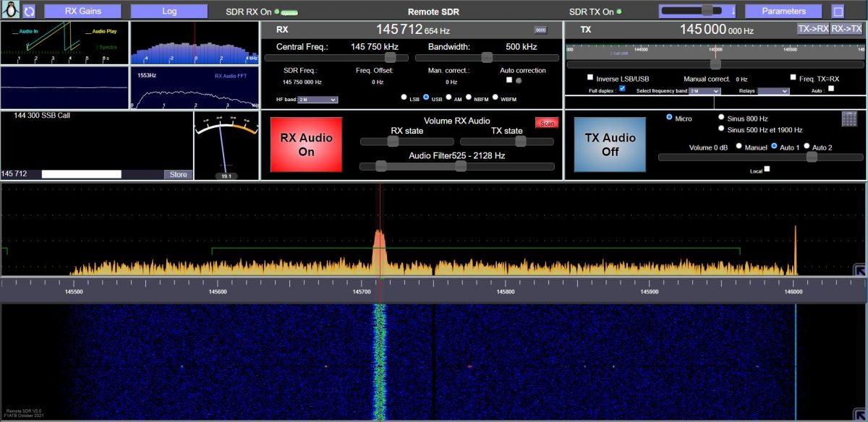Enable Inverse LSB/USB
Screen dimensions: 868x422
(589, 76)
